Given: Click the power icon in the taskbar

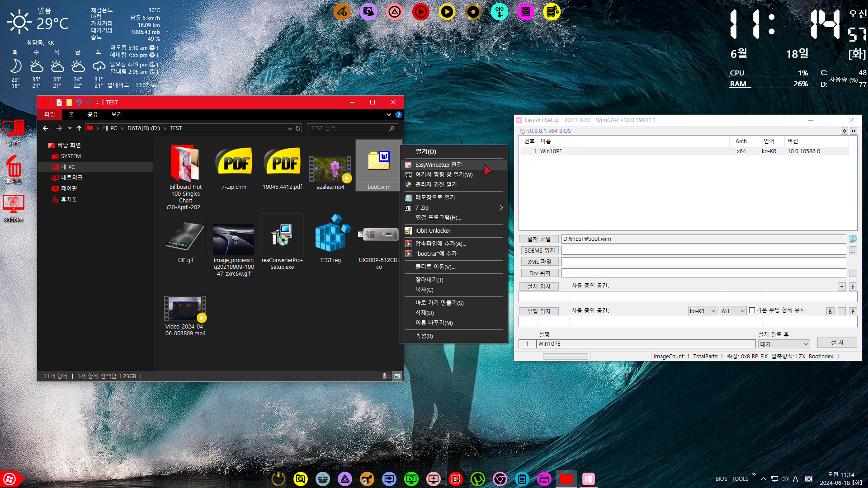Looking at the screenshot, I should [278, 479].
